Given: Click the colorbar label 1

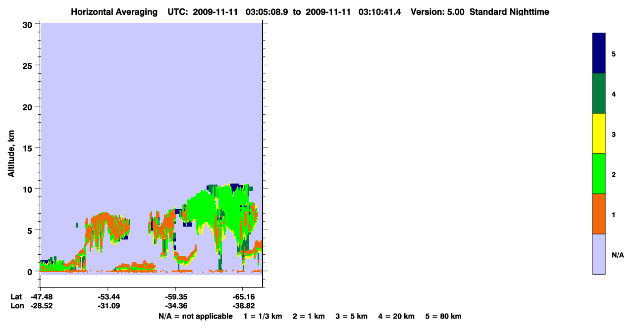Looking at the screenshot, I should click(x=614, y=215).
